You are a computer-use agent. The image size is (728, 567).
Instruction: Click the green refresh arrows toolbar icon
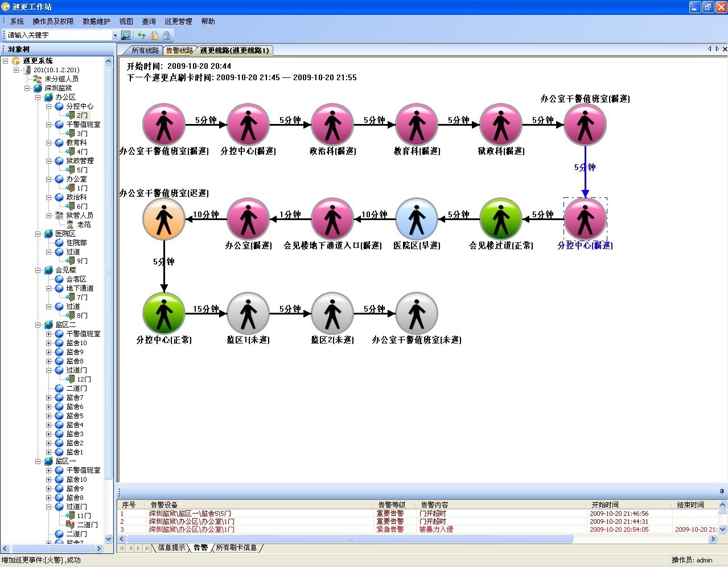[142, 35]
